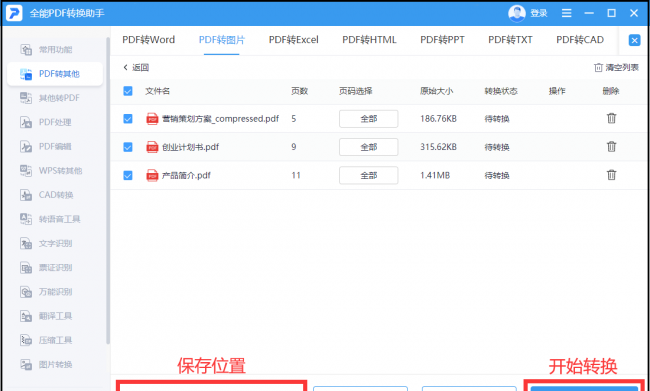Click the page count 11 for 产品简介.pdf
Image resolution: width=650 pixels, height=391 pixels.
pyautogui.click(x=296, y=175)
